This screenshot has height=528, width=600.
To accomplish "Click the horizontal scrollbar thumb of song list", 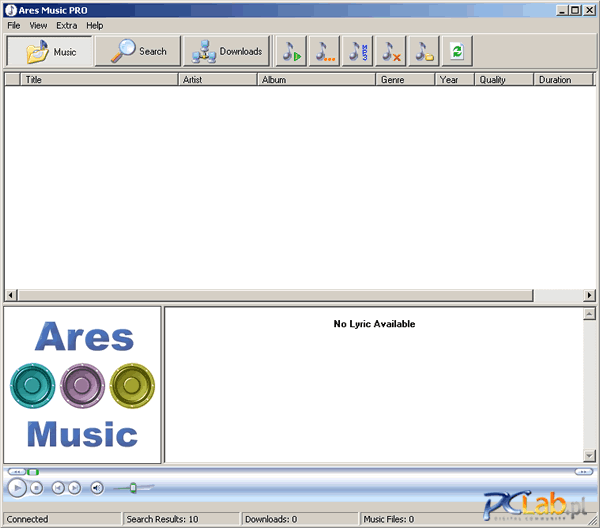I will pyautogui.click(x=276, y=295).
